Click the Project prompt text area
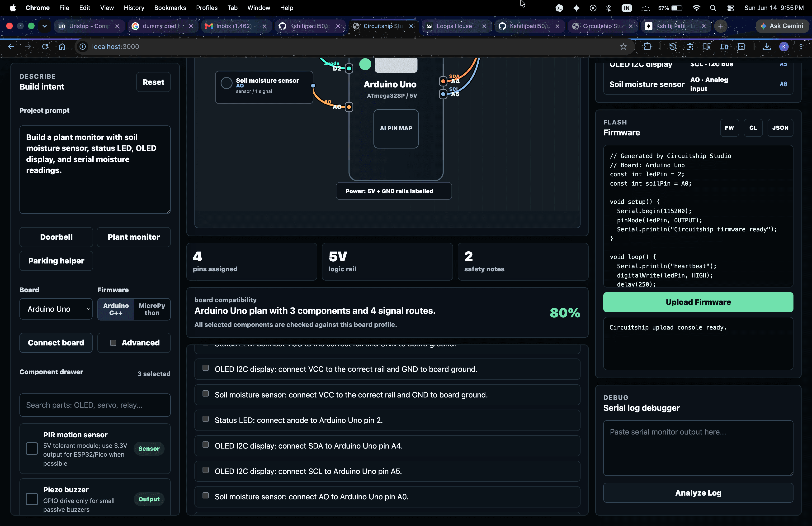Screen dimensions: 812x526 point(95,169)
